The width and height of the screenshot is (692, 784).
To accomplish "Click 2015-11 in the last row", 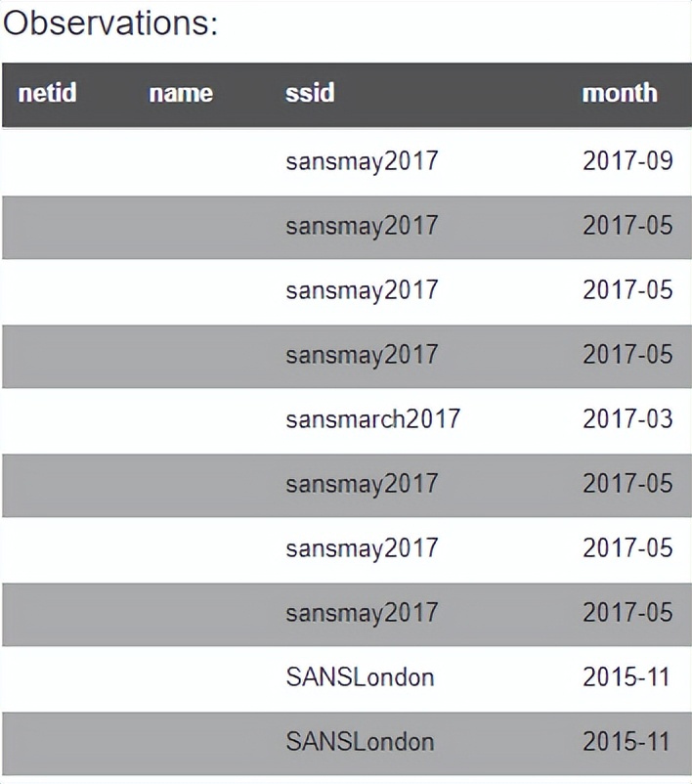I will coord(626,742).
